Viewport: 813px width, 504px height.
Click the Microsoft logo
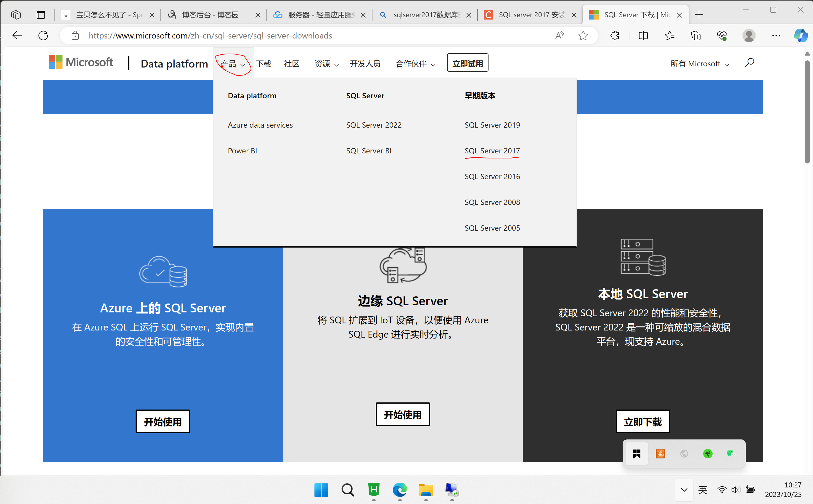point(81,62)
